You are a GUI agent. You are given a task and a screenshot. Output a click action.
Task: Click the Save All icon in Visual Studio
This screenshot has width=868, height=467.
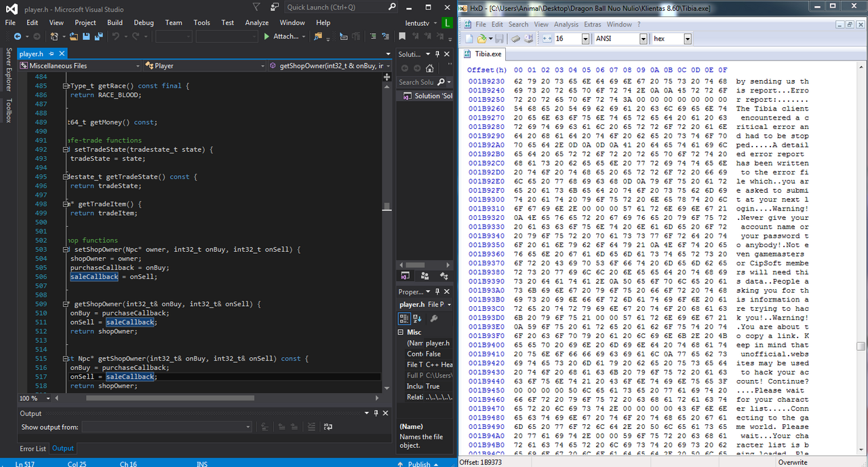pyautogui.click(x=100, y=37)
